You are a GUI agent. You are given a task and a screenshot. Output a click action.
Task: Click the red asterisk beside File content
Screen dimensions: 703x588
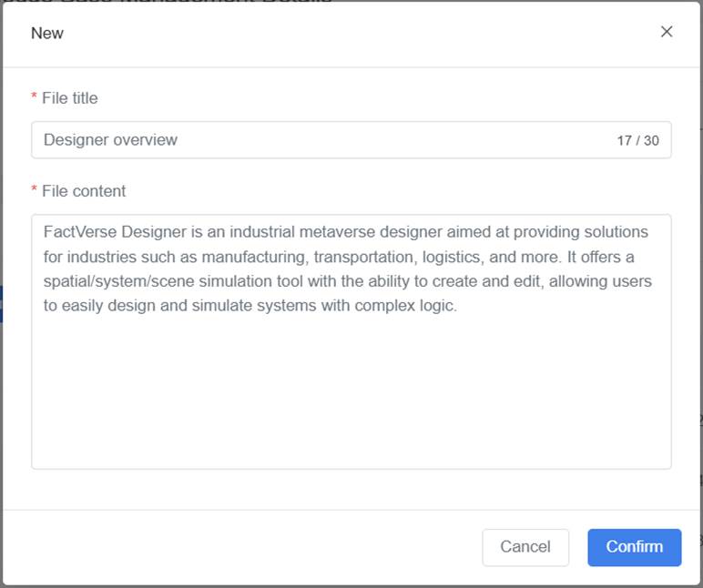pyautogui.click(x=35, y=191)
